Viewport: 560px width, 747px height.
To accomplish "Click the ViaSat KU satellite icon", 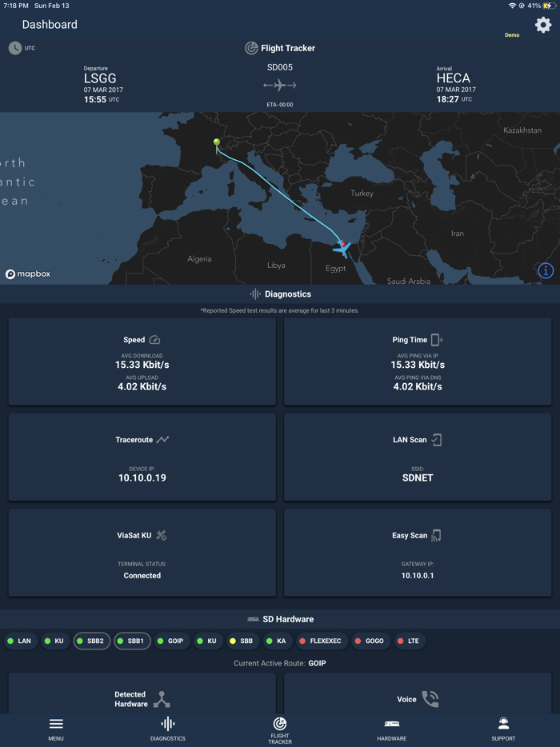I will coord(162,536).
